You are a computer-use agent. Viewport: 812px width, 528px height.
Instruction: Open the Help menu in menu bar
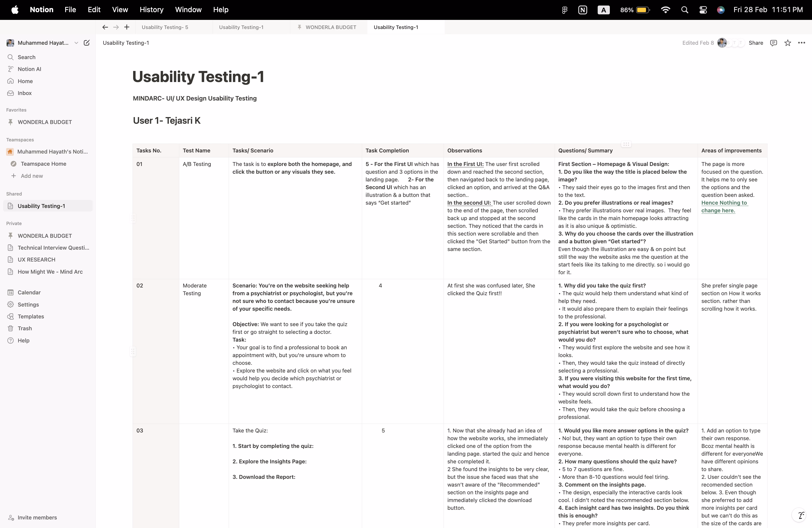click(221, 10)
